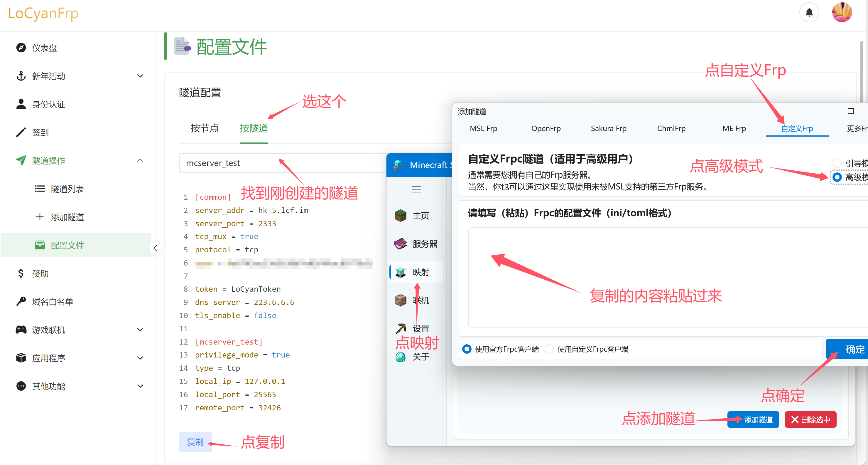This screenshot has width=868, height=465.
Task: Select 使用官方Frpc客户端 radio option
Action: (467, 349)
